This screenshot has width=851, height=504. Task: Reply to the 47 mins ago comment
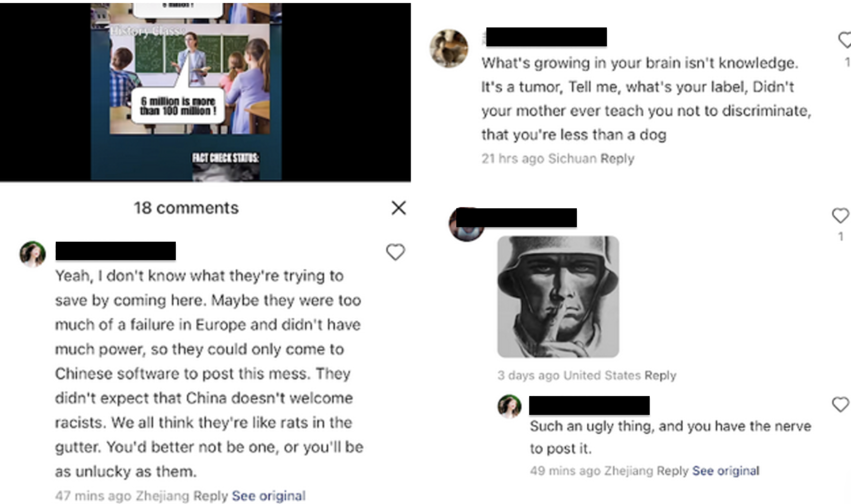pyautogui.click(x=210, y=496)
